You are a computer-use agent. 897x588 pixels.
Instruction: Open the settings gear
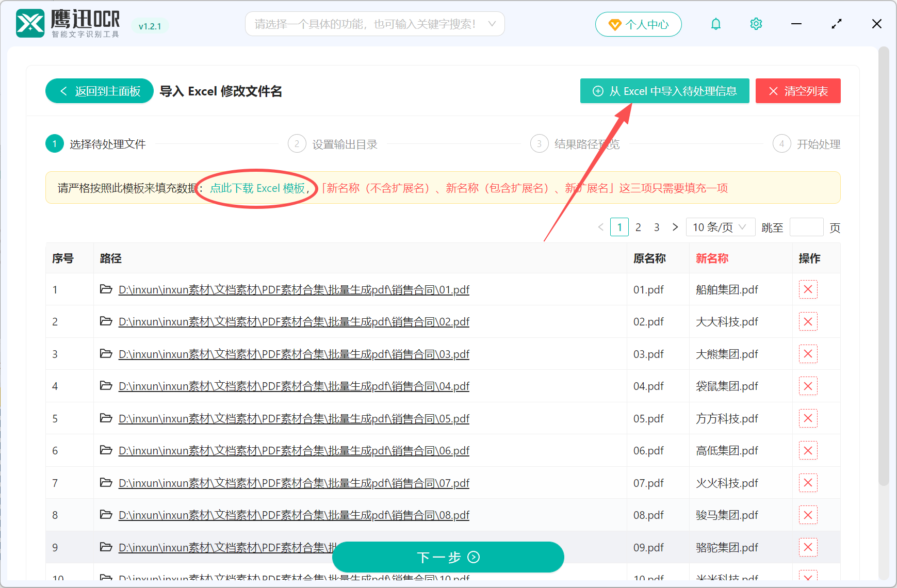click(756, 24)
